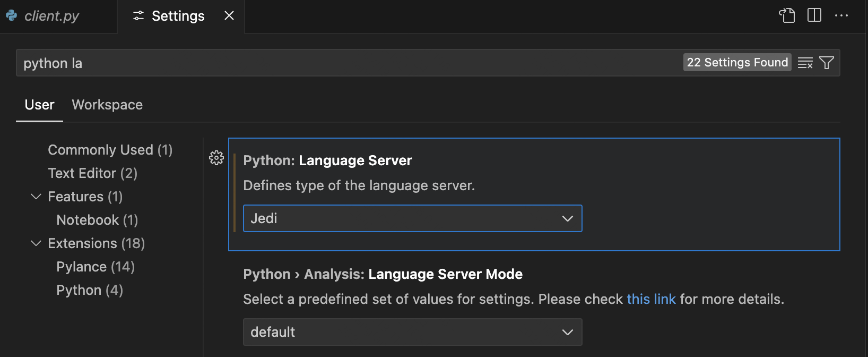Select Pylance (14) in the settings tree
The height and width of the screenshot is (357, 868).
[96, 267]
